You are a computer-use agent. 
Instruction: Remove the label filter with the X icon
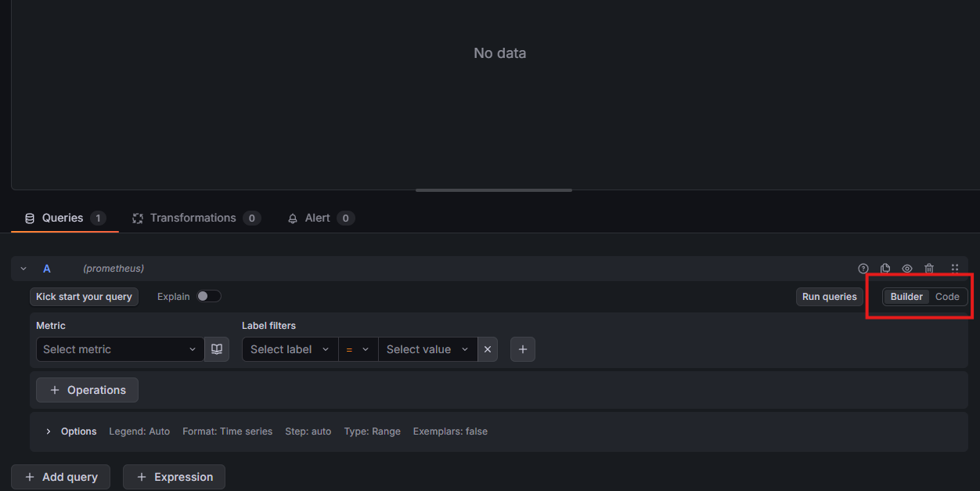tap(488, 349)
